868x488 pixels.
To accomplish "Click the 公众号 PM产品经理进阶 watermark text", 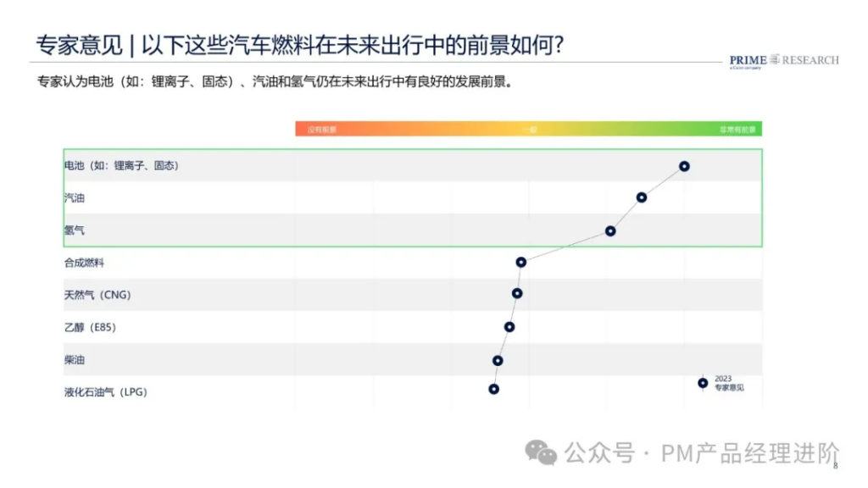I will click(x=702, y=453).
